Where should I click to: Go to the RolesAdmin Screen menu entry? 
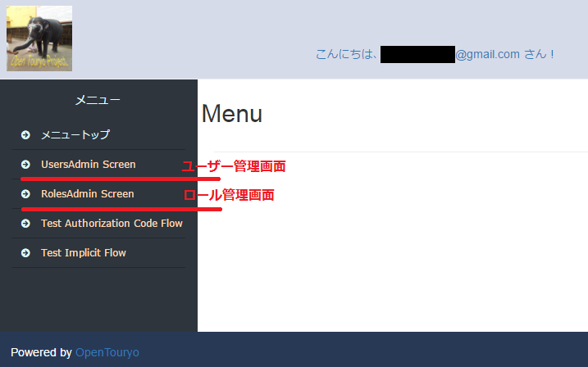[x=88, y=194]
